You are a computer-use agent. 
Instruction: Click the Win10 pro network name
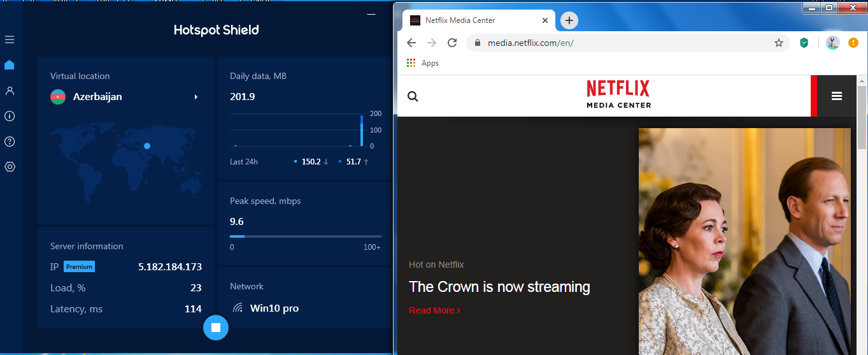coord(274,308)
